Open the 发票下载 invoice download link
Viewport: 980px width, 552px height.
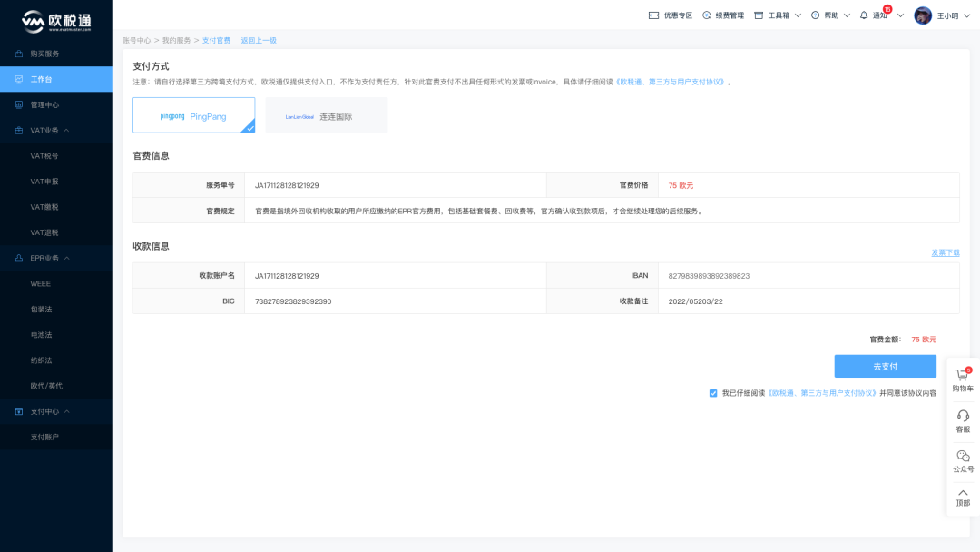coord(944,251)
